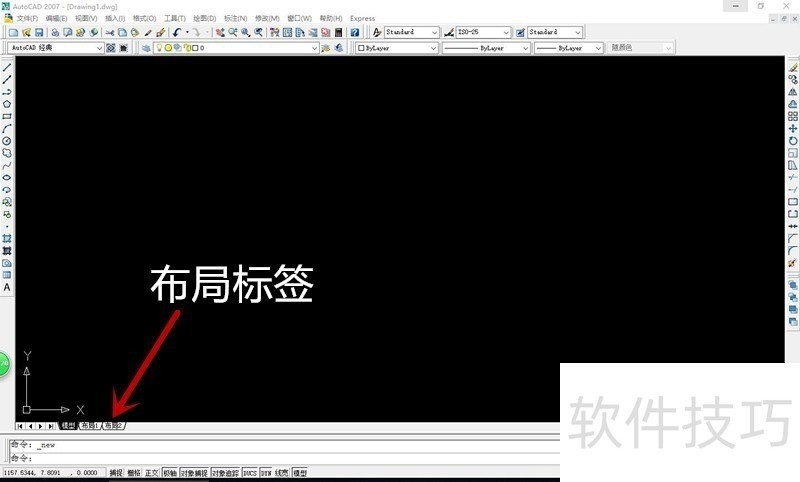Open the Quick Calculator icon
The image size is (800, 482).
[x=338, y=32]
